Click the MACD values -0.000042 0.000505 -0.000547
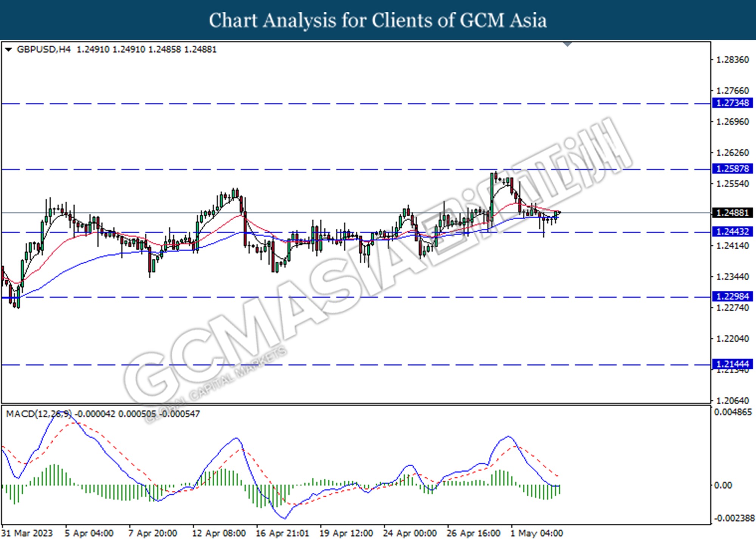The width and height of the screenshot is (756, 540). pyautogui.click(x=137, y=414)
